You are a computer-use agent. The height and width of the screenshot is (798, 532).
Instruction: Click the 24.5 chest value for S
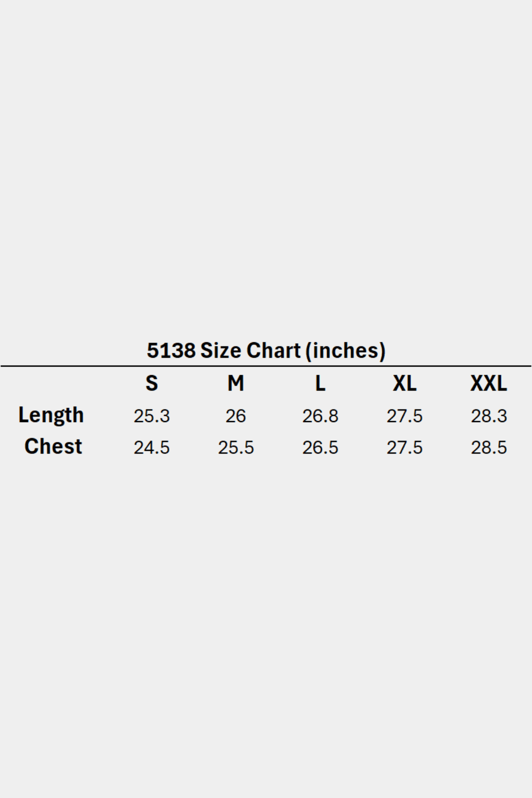pyautogui.click(x=152, y=448)
